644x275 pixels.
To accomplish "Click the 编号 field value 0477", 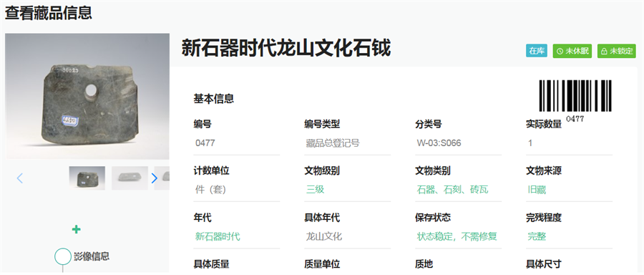I will click(205, 143).
